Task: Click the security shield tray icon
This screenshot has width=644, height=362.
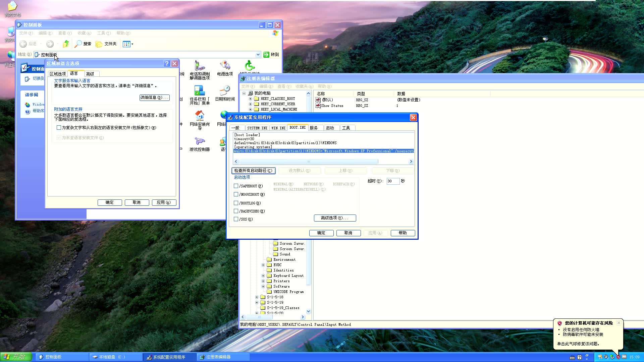Action: coord(619,357)
